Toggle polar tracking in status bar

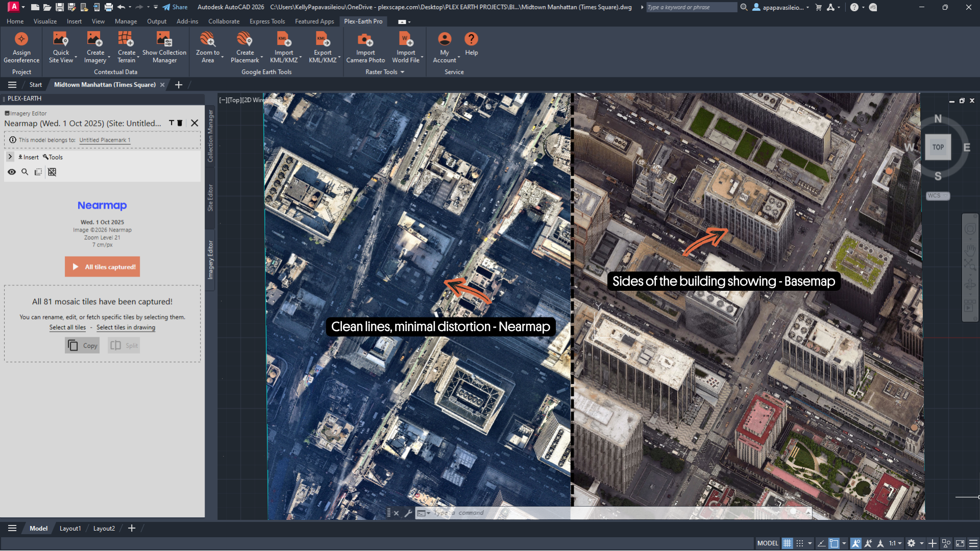coord(821,543)
